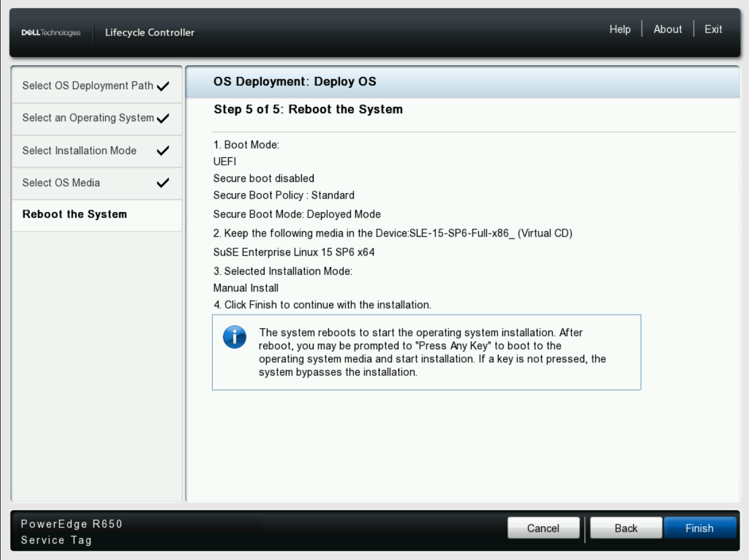Open the About dialog
The image size is (749, 560).
click(x=667, y=29)
